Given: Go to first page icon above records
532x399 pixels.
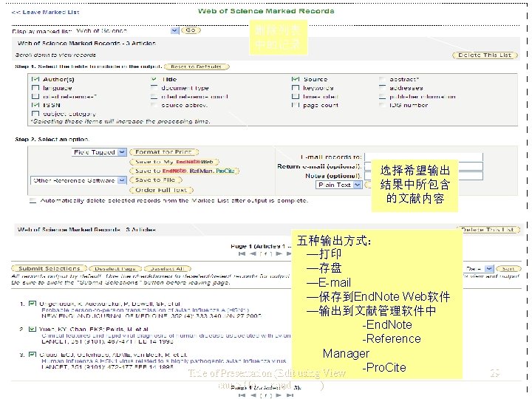Looking at the screenshot, I should click(x=242, y=253).
